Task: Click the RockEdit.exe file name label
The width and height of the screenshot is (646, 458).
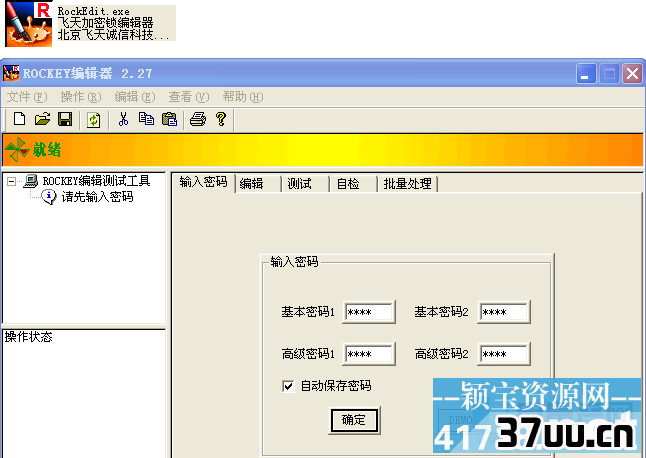Action: [x=94, y=12]
